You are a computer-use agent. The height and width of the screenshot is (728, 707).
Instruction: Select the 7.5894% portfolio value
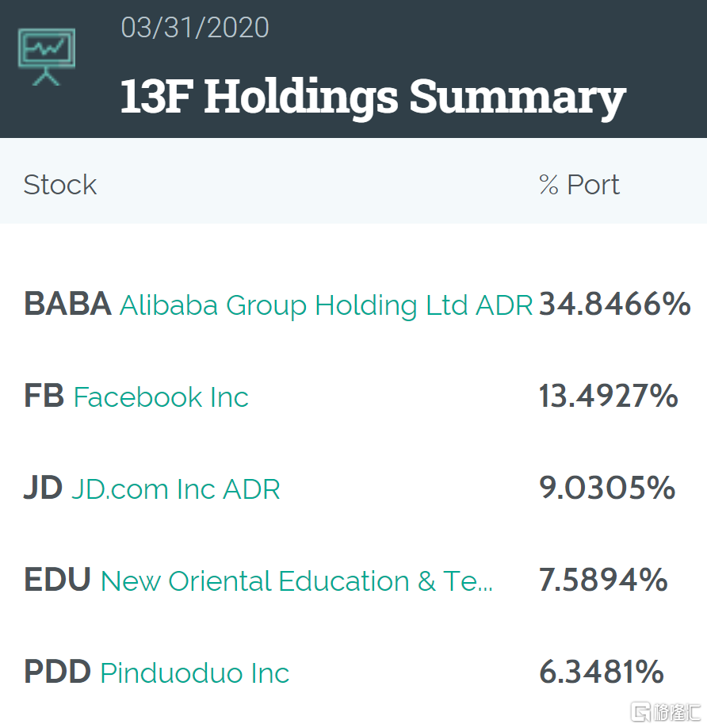604,580
